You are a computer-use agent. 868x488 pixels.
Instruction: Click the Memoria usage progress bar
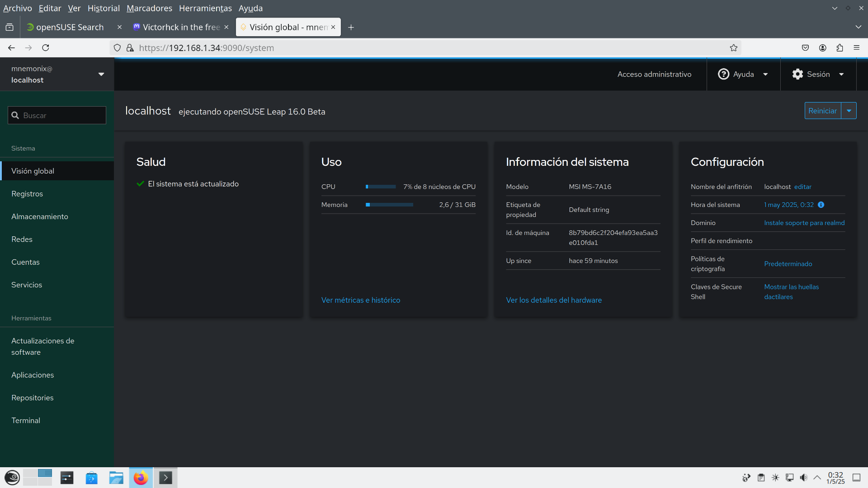(389, 205)
